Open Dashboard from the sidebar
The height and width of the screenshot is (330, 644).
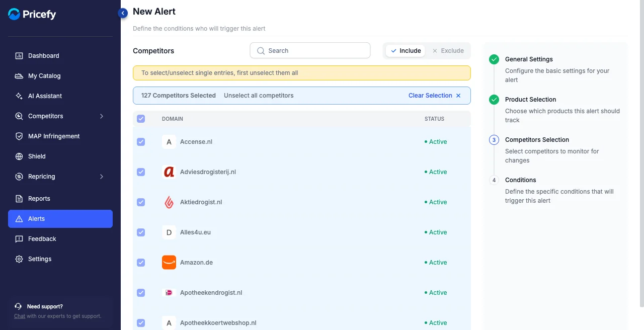(x=60, y=56)
